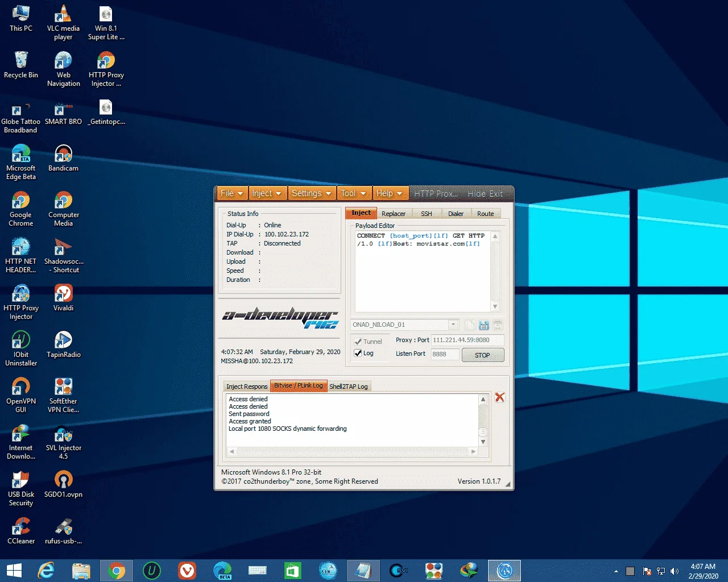Click the new blank config page icon
This screenshot has height=582, width=728.
(x=470, y=325)
